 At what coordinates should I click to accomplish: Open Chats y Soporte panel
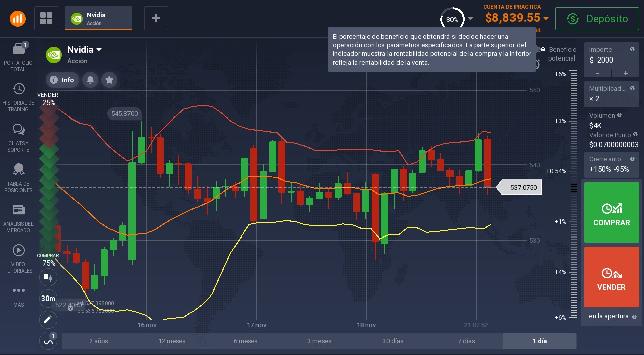[18, 138]
